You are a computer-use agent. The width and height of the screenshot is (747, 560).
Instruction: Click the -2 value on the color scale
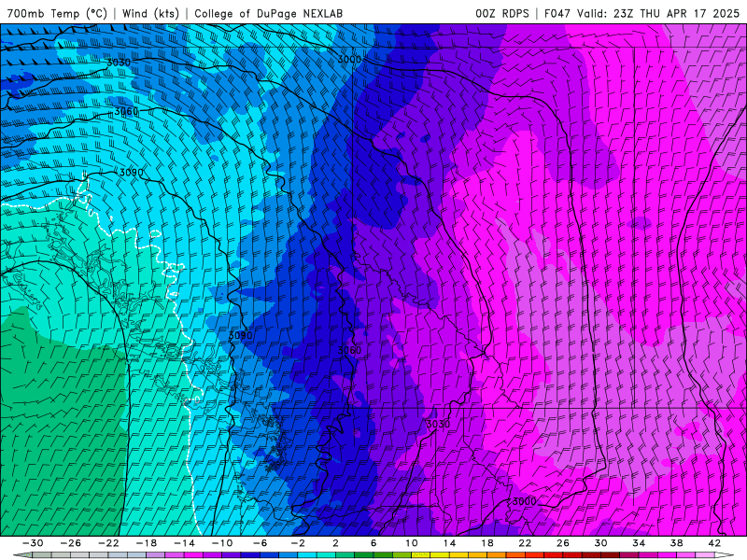[x=298, y=543]
